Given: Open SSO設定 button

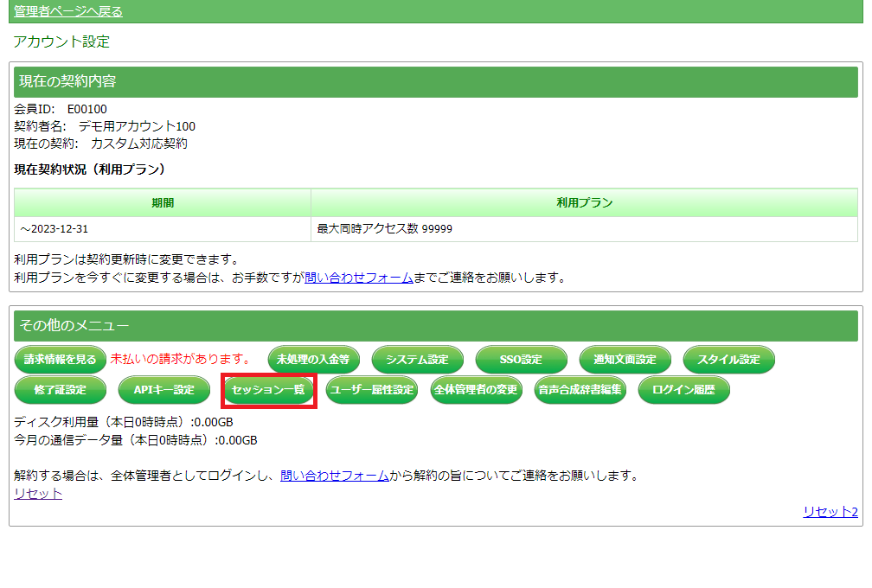Looking at the screenshot, I should (521, 360).
